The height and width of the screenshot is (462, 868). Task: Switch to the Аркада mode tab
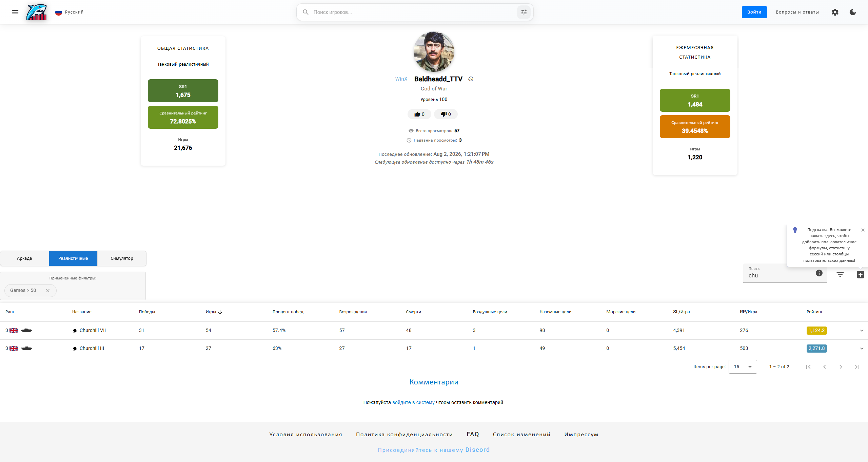24,258
